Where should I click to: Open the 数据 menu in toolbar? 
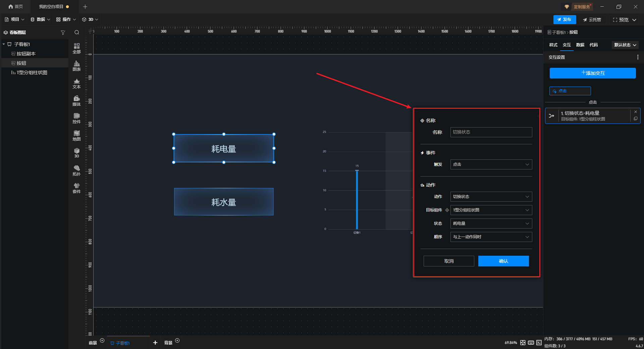pyautogui.click(x=40, y=19)
